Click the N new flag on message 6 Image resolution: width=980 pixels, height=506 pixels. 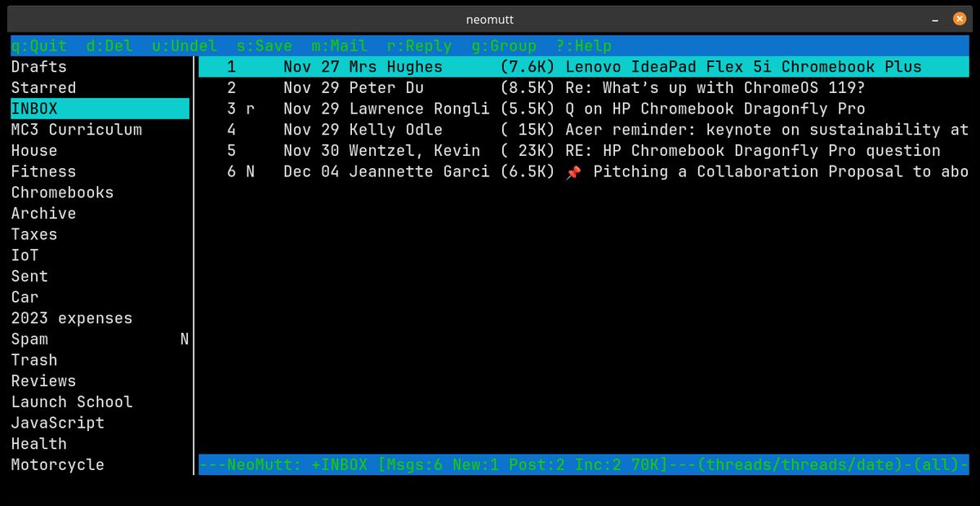click(x=250, y=171)
